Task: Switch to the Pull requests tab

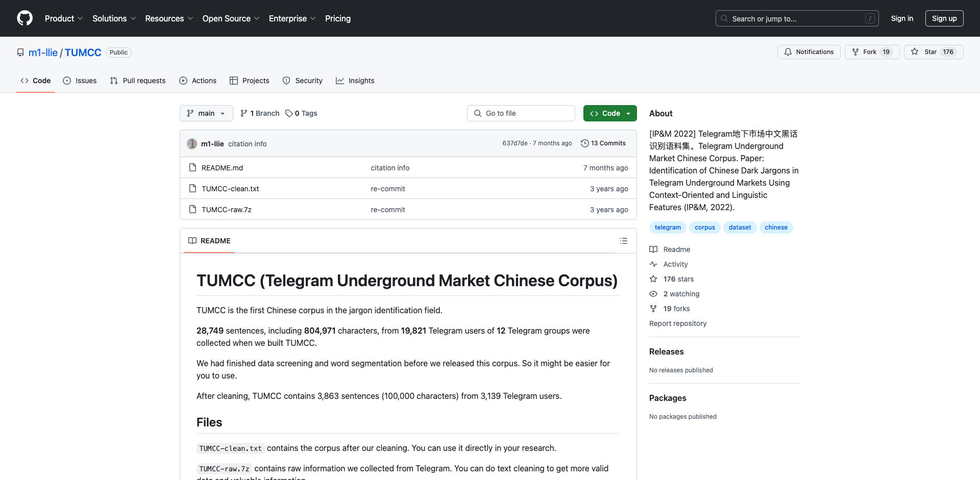Action: coord(138,81)
